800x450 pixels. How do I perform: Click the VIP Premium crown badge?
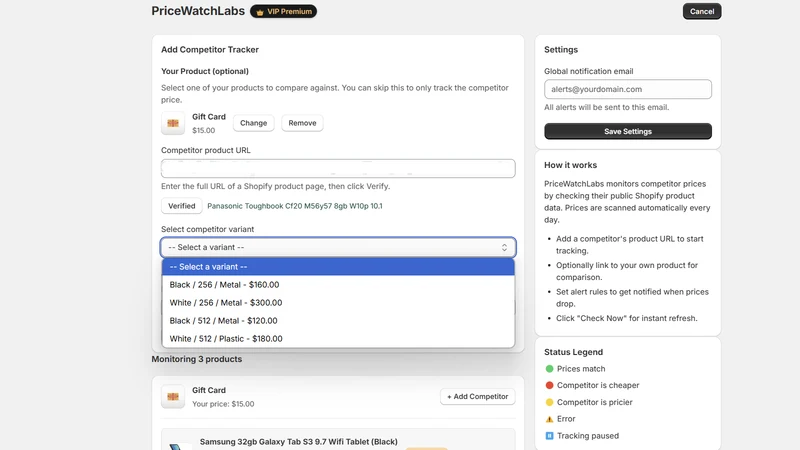(x=283, y=11)
